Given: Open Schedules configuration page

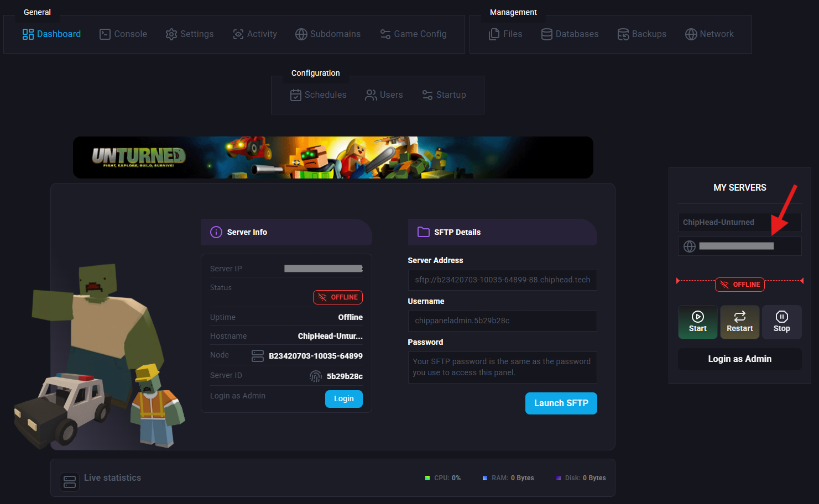Looking at the screenshot, I should [319, 95].
